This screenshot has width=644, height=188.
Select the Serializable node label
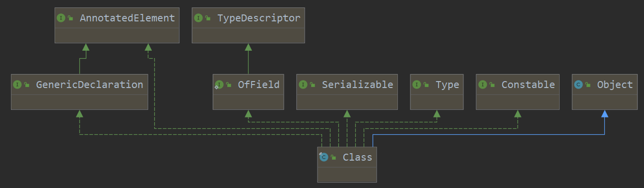[357, 85]
